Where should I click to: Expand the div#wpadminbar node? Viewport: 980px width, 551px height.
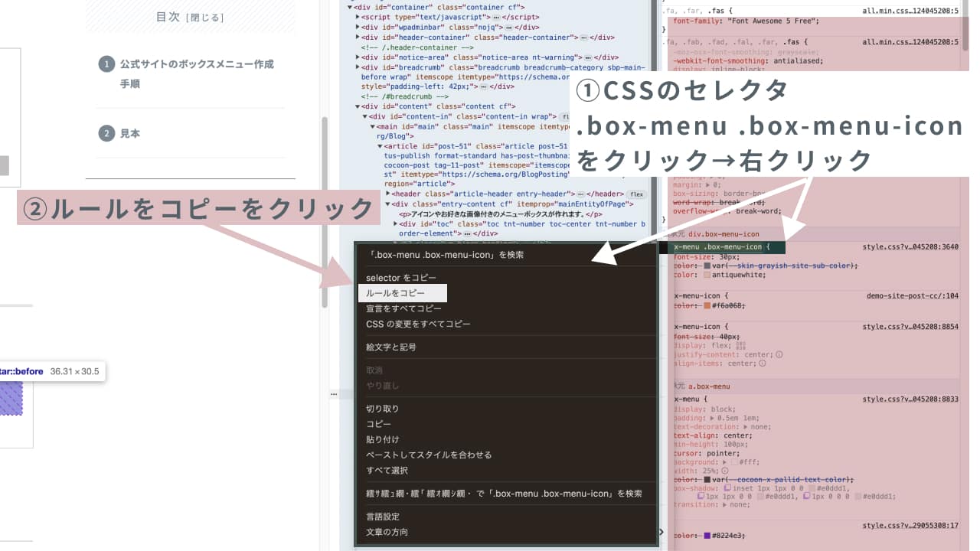point(358,27)
